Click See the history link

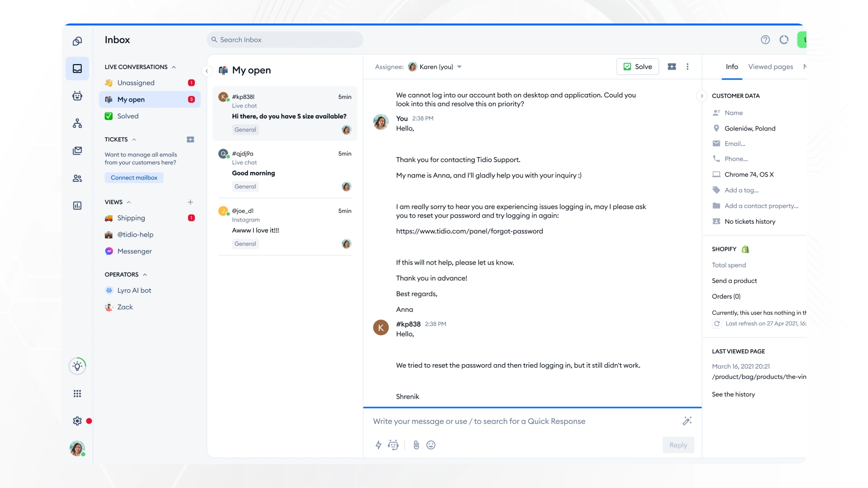point(733,394)
